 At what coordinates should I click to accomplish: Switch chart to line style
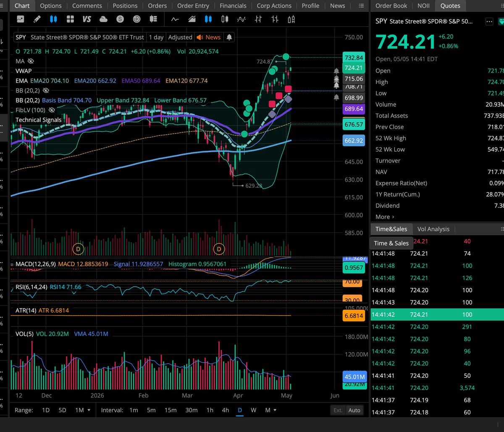click(175, 19)
